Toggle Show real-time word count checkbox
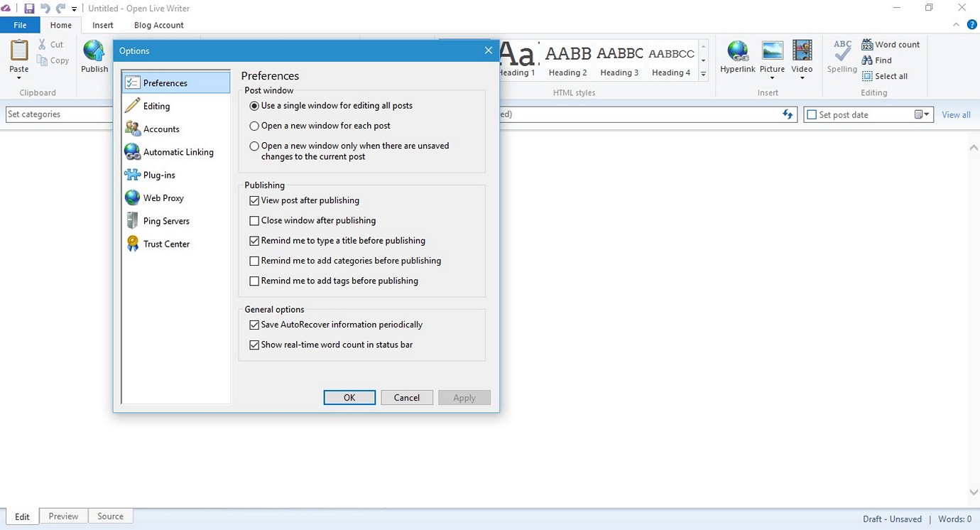 254,345
